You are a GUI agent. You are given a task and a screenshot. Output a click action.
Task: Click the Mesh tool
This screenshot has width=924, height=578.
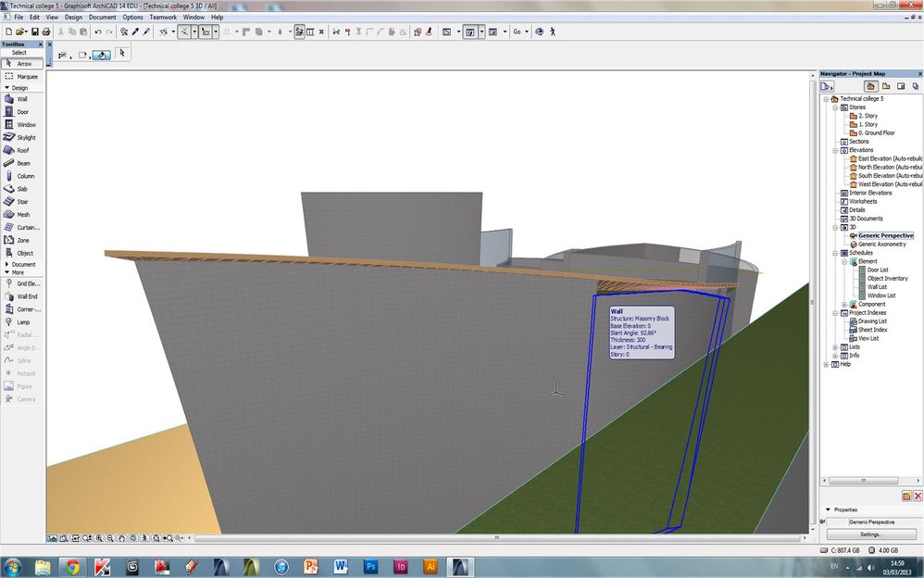click(x=22, y=214)
